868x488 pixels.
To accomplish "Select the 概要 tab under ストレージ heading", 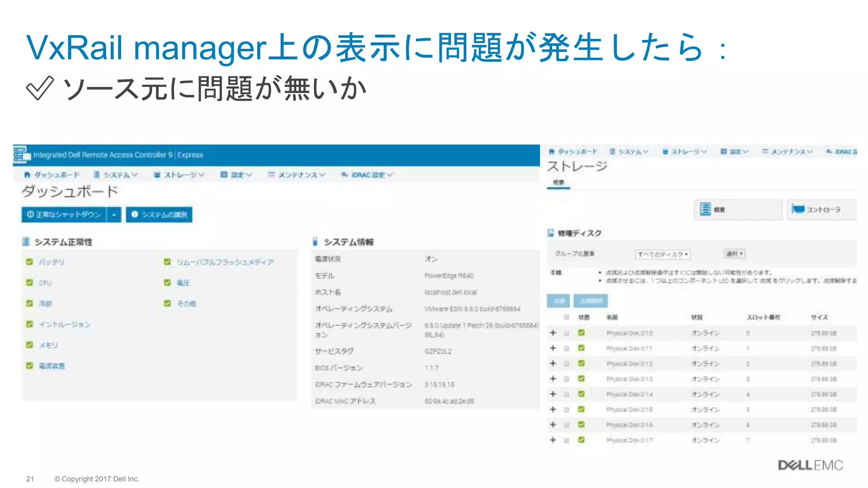I will click(x=559, y=183).
